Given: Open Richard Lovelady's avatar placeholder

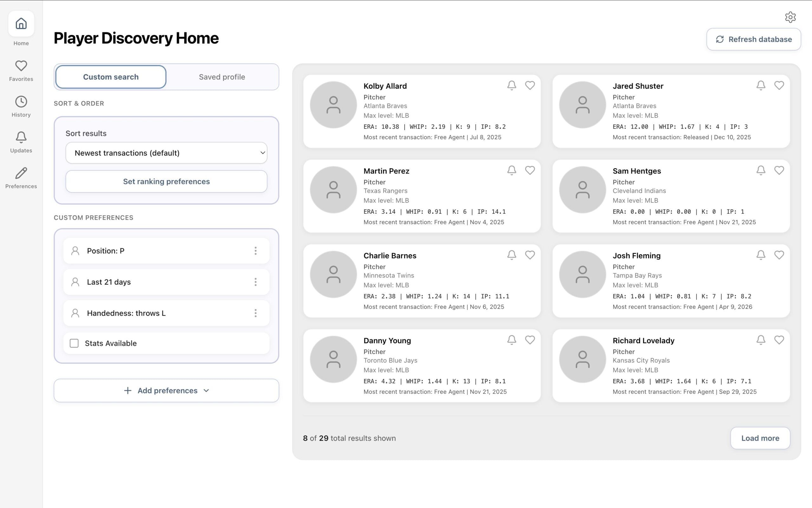Looking at the screenshot, I should pos(582,359).
